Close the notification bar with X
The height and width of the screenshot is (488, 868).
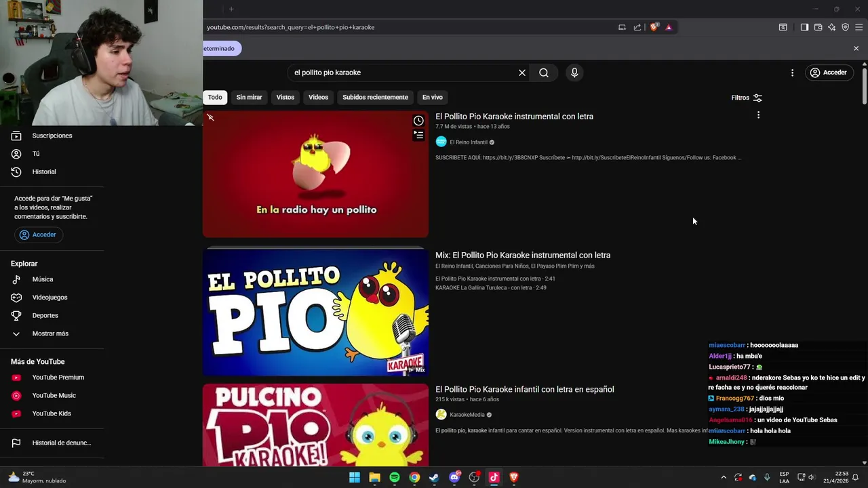(856, 49)
